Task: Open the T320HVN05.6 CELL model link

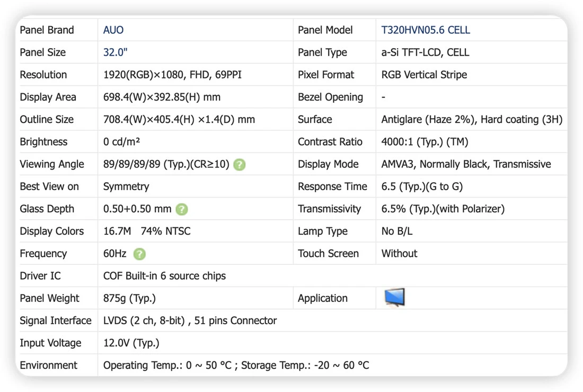Action: [426, 30]
